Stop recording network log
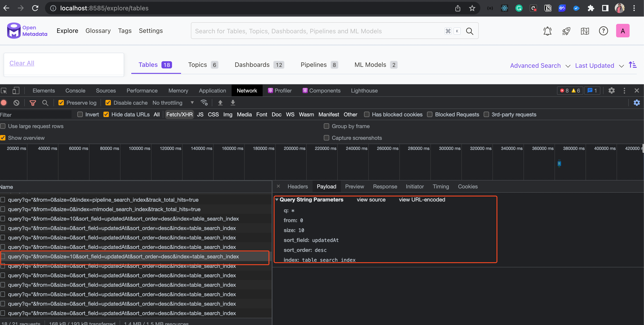 click(4, 103)
